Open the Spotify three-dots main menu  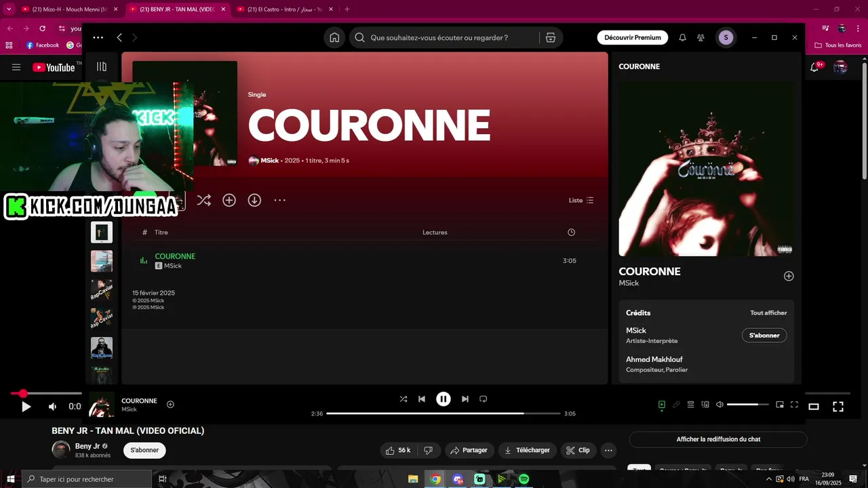pos(98,38)
